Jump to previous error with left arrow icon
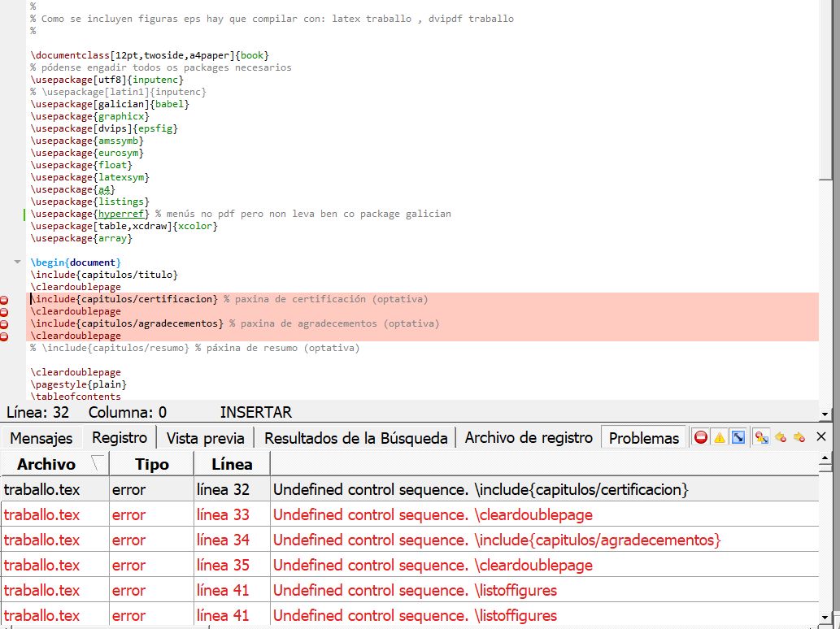Screen dimensions: 840x629 click(781, 437)
